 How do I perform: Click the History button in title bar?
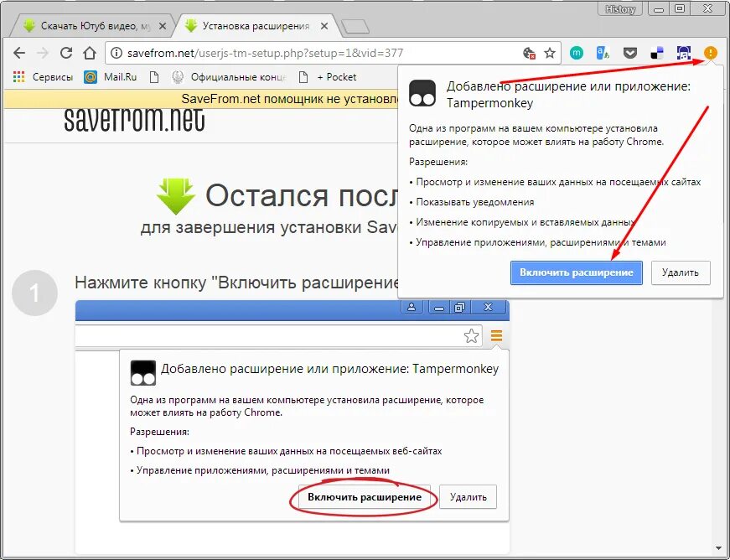620,9
